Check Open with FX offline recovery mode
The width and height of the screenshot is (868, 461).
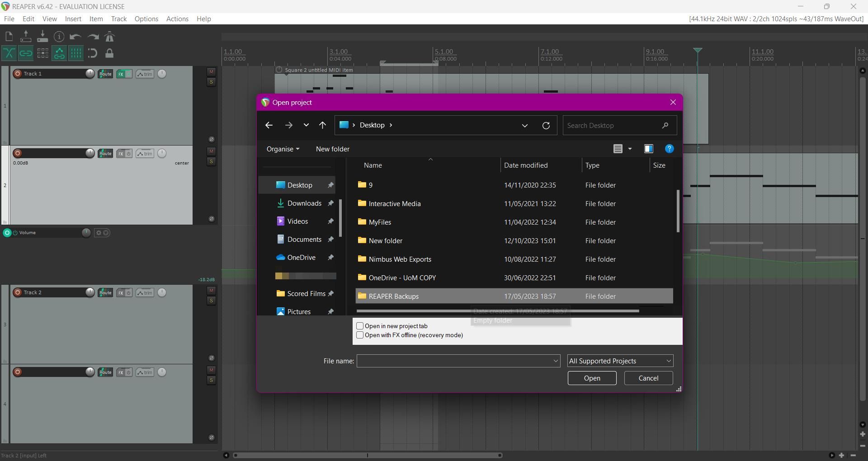[360, 335]
